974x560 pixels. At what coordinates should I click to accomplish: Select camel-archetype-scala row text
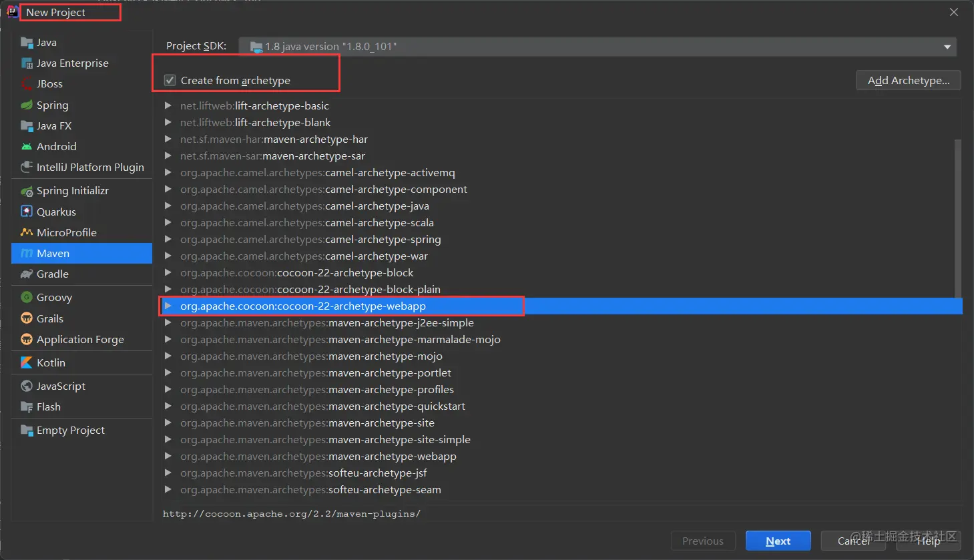coord(307,222)
